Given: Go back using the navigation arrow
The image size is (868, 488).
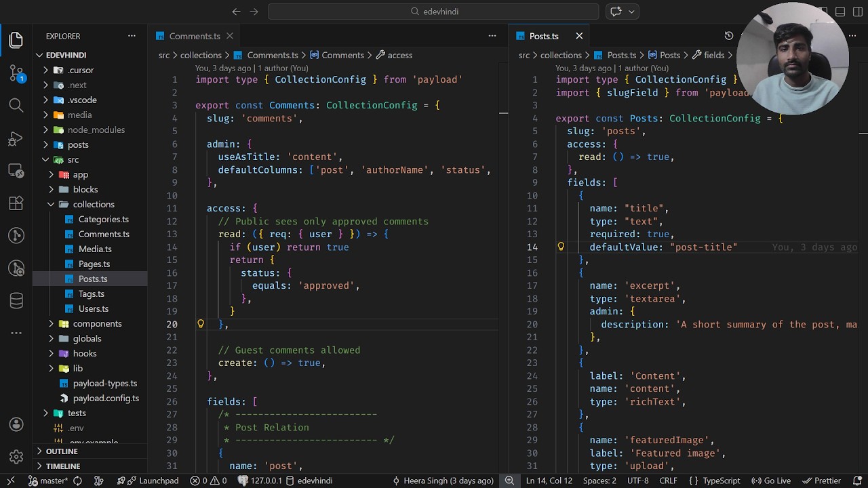Looking at the screenshot, I should pyautogui.click(x=236, y=12).
